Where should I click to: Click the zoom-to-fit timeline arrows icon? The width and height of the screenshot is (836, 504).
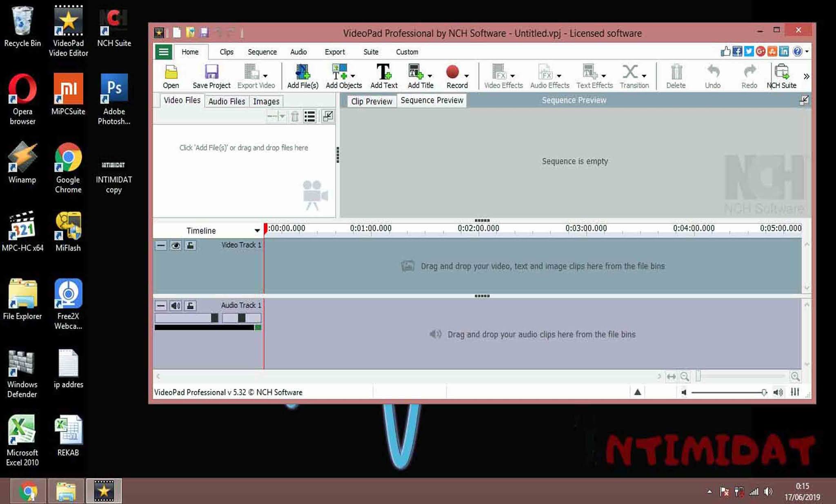[671, 376]
